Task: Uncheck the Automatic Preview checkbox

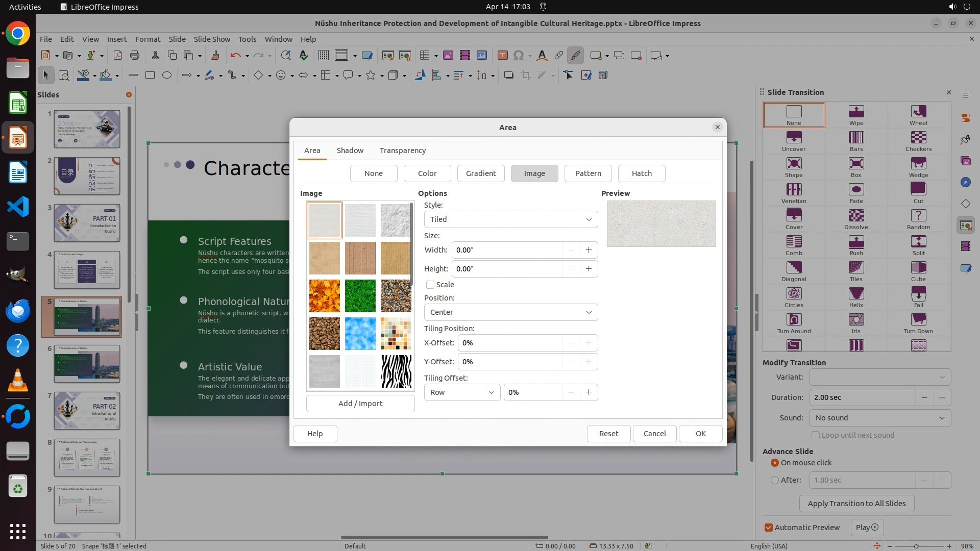Action: pos(768,528)
